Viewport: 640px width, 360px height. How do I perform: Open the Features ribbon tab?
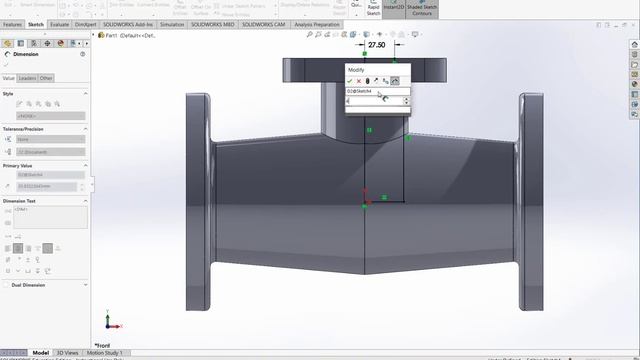point(12,24)
